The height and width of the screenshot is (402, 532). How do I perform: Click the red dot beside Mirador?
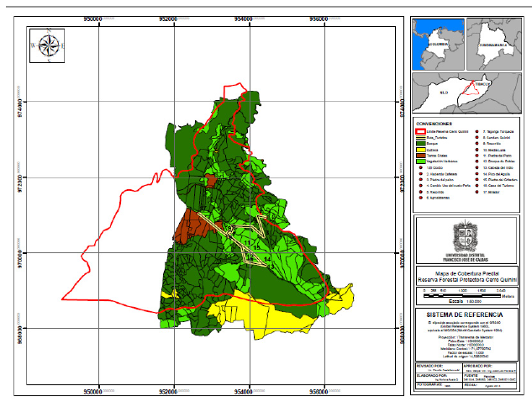(x=476, y=190)
